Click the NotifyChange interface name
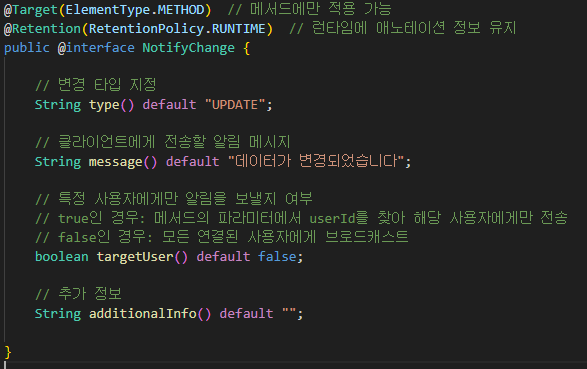This screenshot has height=369, width=587. (188, 48)
